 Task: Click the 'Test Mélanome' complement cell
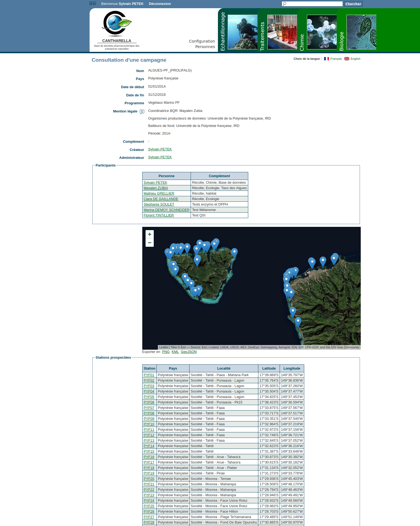click(x=219, y=210)
